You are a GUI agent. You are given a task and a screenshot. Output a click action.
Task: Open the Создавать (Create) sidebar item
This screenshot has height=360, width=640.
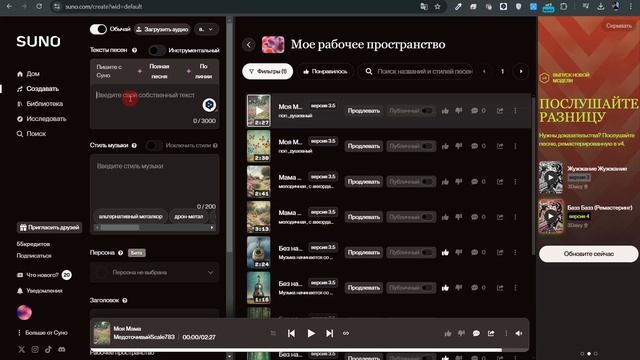[x=38, y=89]
